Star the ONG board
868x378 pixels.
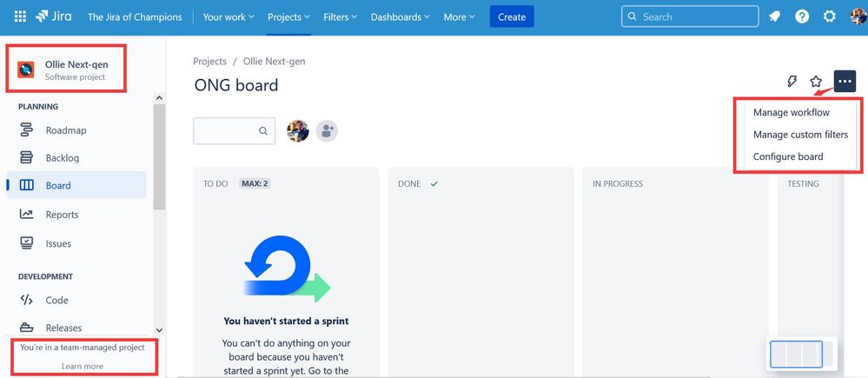coord(815,82)
